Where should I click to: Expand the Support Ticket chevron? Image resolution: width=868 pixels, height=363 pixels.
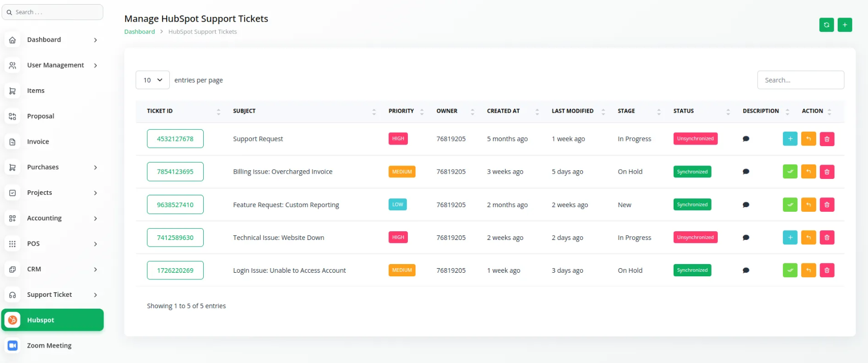point(95,295)
